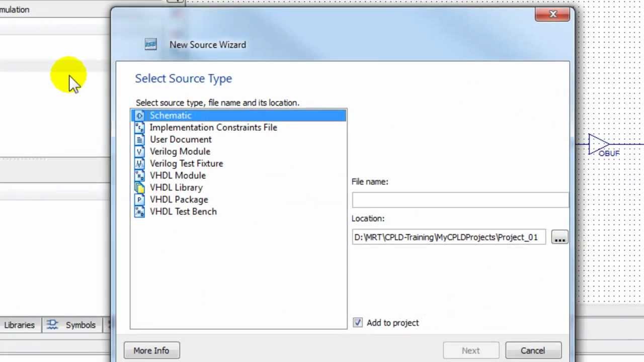
Task: Open More Info help
Action: [151, 350]
